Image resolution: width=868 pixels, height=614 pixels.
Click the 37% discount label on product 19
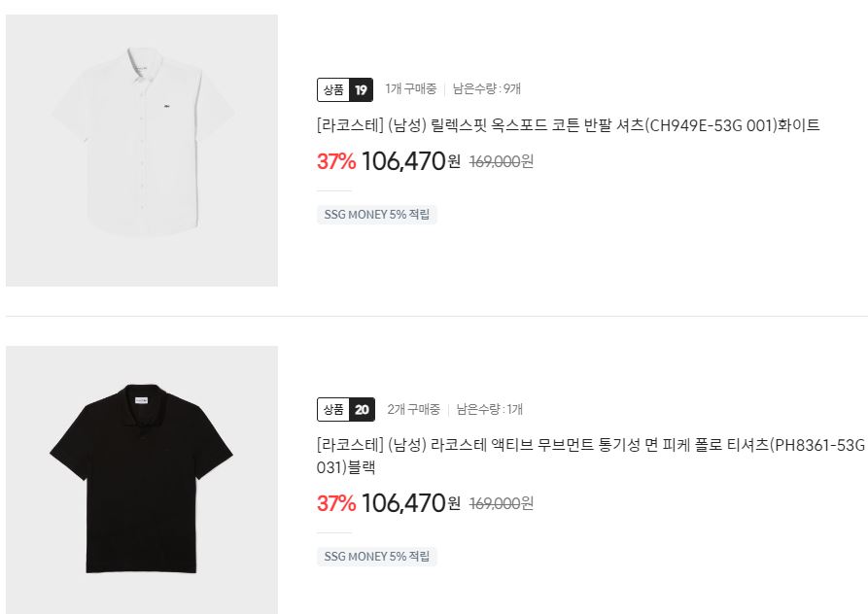click(x=336, y=161)
